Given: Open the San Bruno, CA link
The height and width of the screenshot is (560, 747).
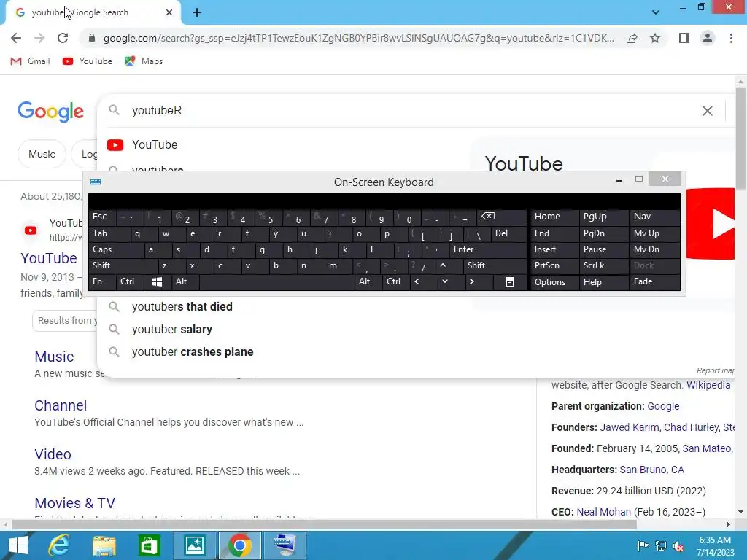Looking at the screenshot, I should pos(651,470).
